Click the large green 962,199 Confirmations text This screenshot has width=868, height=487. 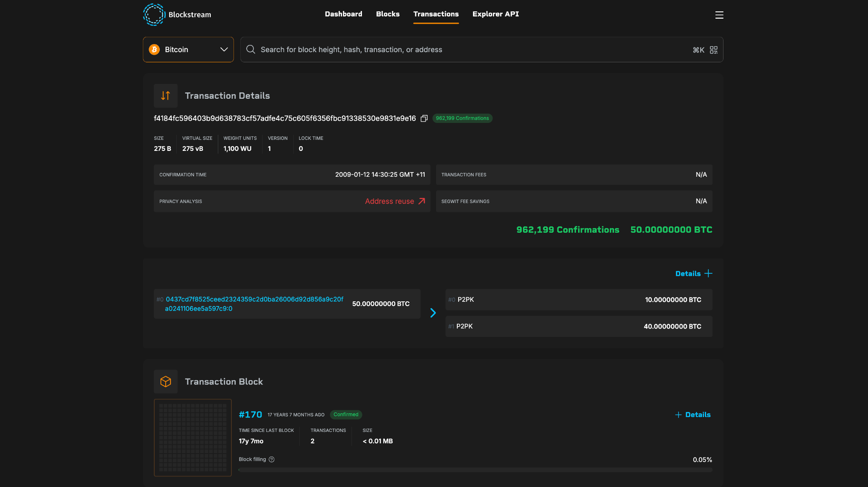pos(568,230)
